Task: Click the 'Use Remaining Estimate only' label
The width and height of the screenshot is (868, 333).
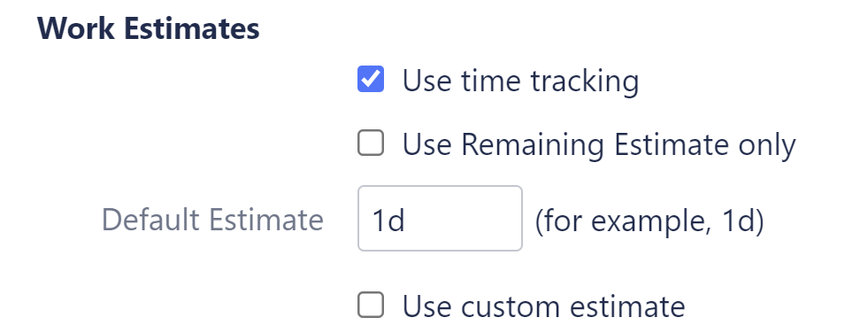Action: coord(599,145)
